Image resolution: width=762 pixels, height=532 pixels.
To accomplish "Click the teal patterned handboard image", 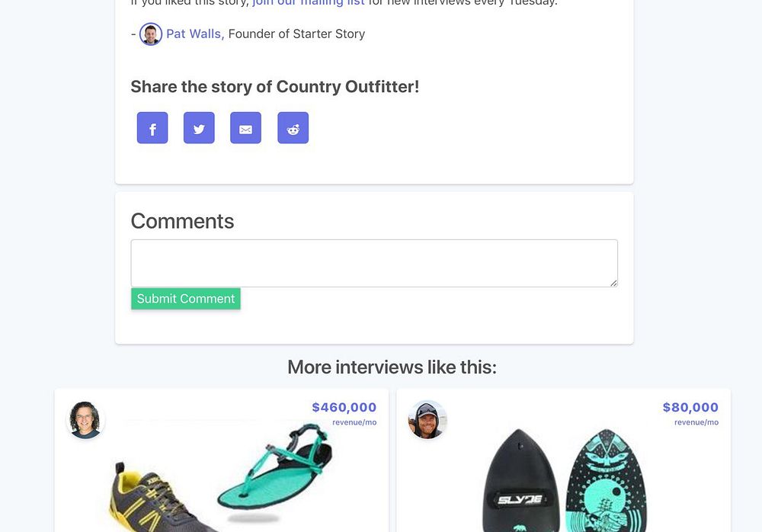I will (x=607, y=480).
